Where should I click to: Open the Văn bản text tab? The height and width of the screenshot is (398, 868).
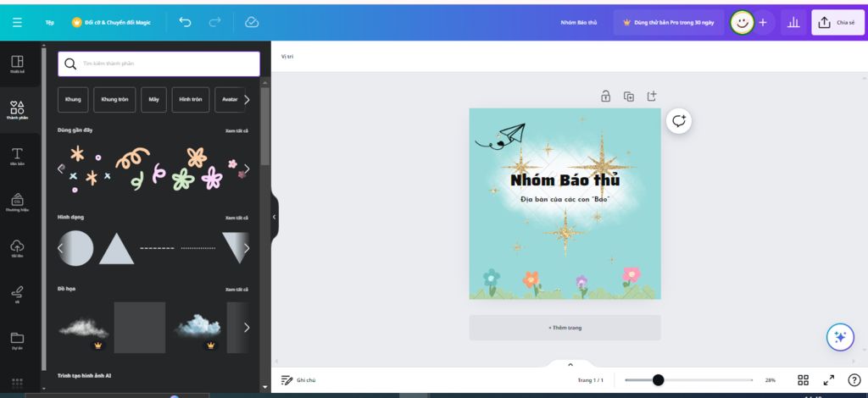pyautogui.click(x=17, y=157)
